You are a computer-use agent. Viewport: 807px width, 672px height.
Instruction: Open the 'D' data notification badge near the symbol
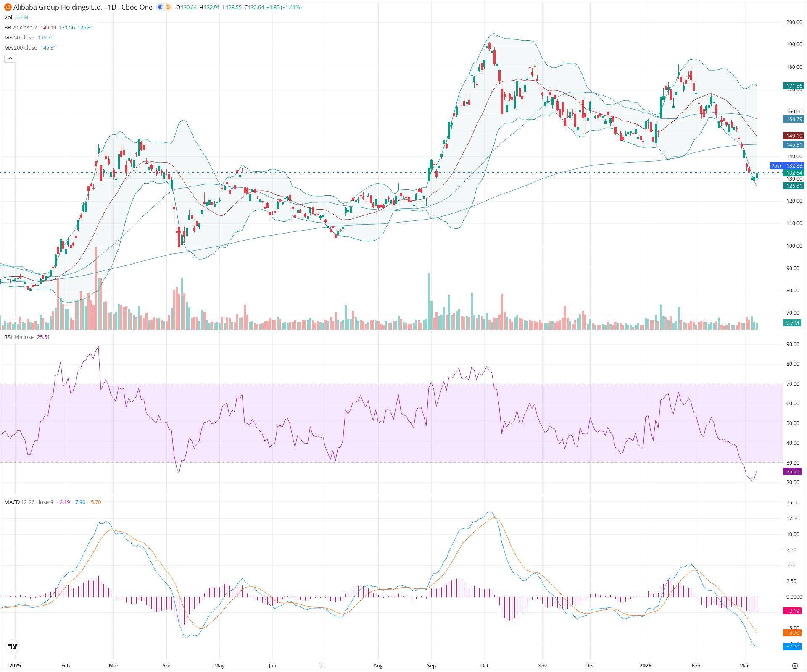coord(168,7)
